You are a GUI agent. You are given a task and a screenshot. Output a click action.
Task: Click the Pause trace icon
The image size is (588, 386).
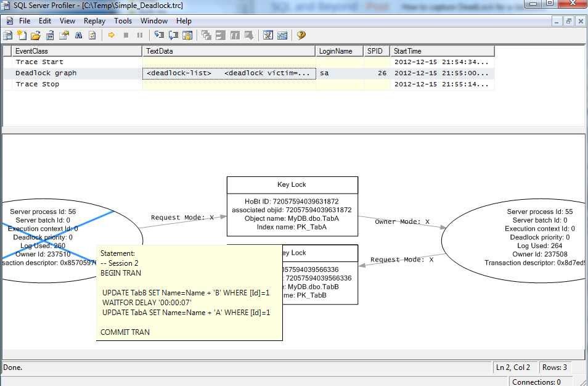click(x=140, y=35)
